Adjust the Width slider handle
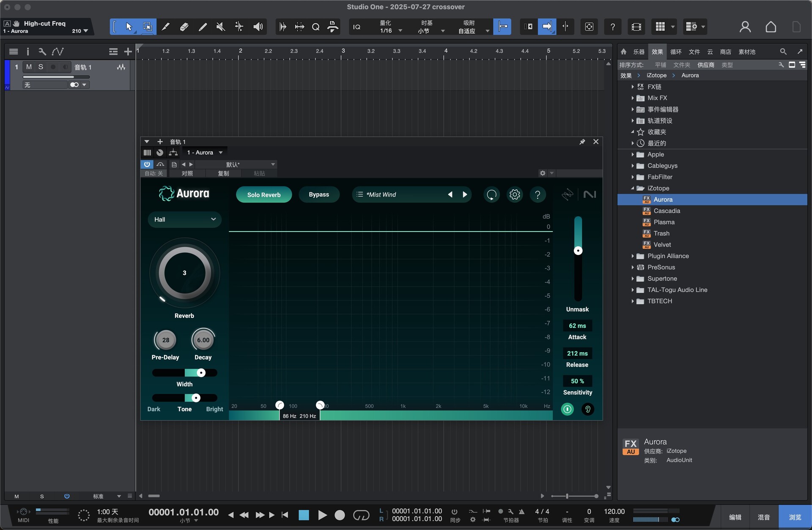 pyautogui.click(x=201, y=372)
